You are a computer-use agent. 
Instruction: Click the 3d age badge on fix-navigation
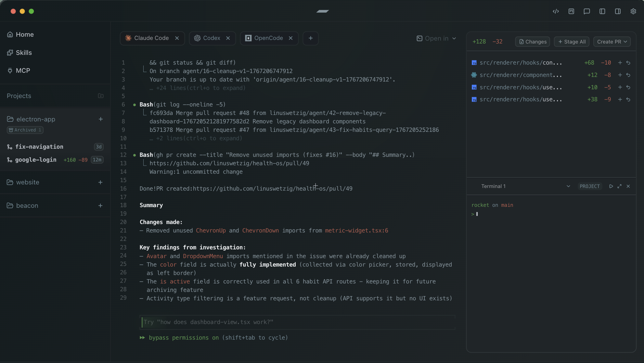pyautogui.click(x=99, y=147)
